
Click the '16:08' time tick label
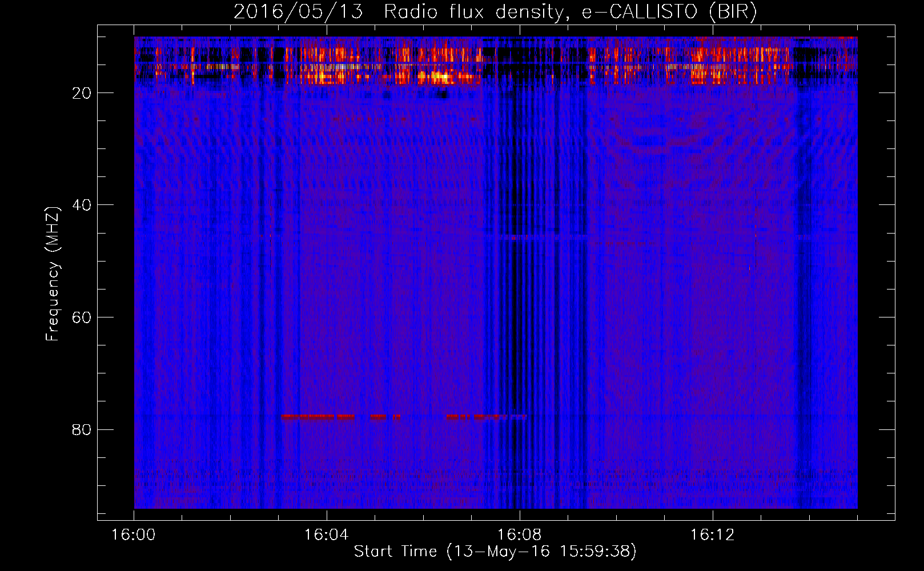click(519, 535)
